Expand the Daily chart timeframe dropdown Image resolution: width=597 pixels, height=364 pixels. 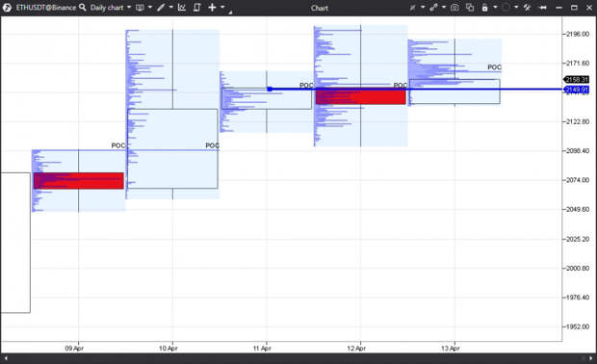[x=129, y=8]
